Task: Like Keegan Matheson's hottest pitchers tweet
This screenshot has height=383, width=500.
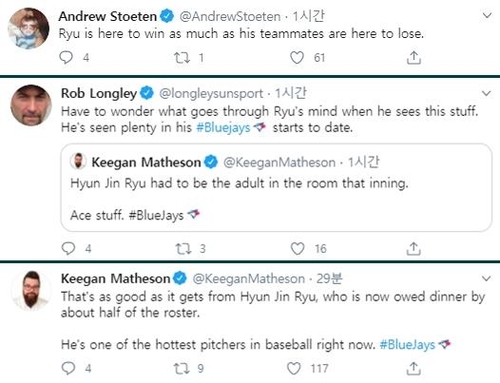Action: coord(294,368)
